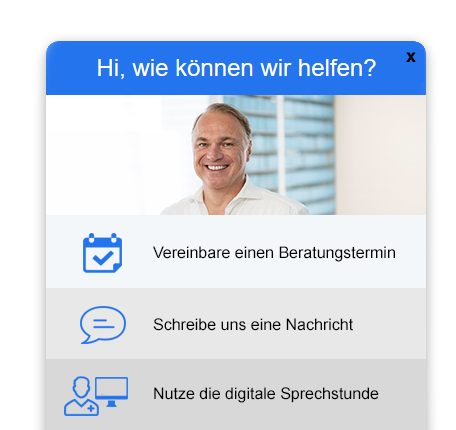Click the text lines inside the chat bubble
The height and width of the screenshot is (430, 456).
pyautogui.click(x=103, y=324)
